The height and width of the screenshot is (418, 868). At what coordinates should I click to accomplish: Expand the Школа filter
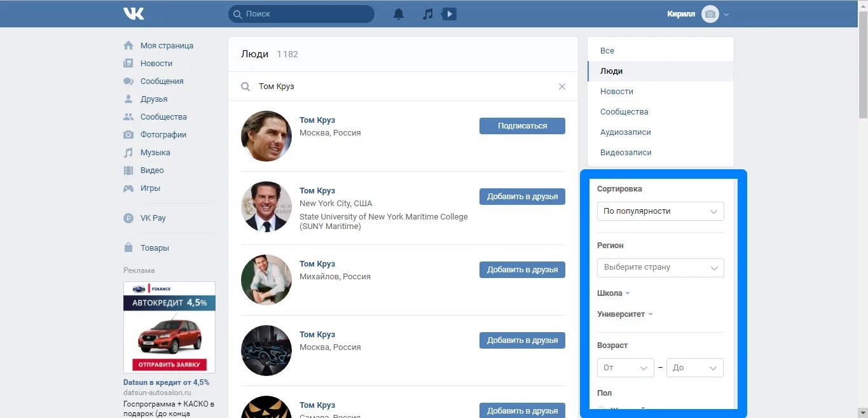(x=614, y=293)
